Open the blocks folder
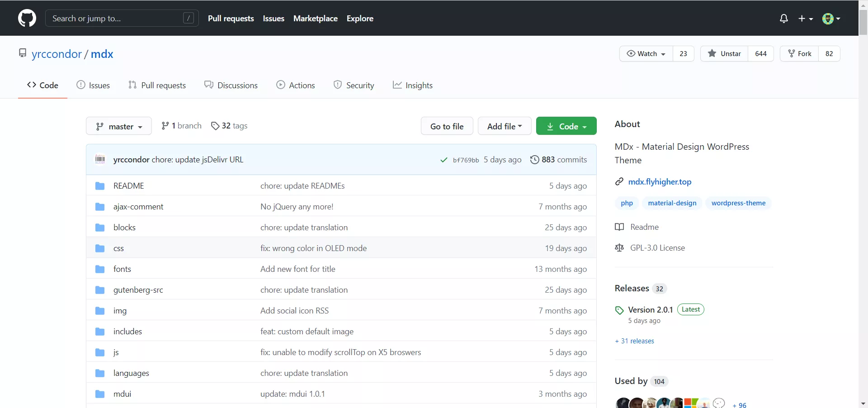The width and height of the screenshot is (868, 408). (x=124, y=228)
